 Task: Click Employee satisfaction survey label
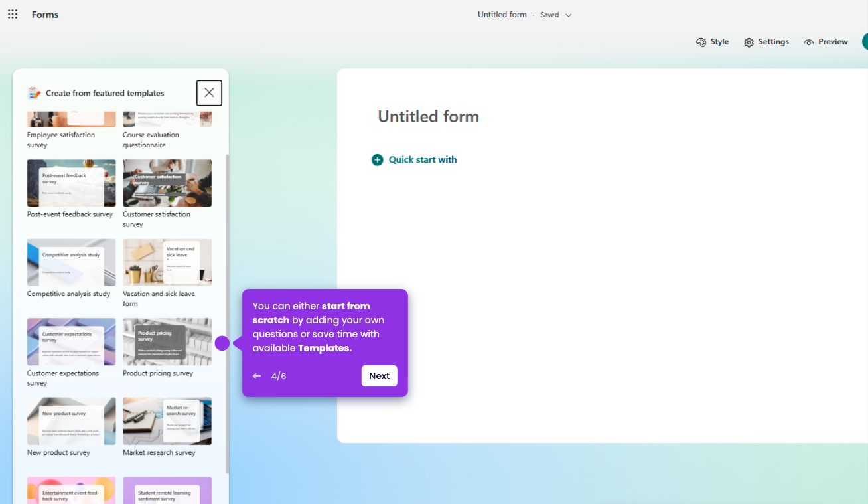click(61, 140)
